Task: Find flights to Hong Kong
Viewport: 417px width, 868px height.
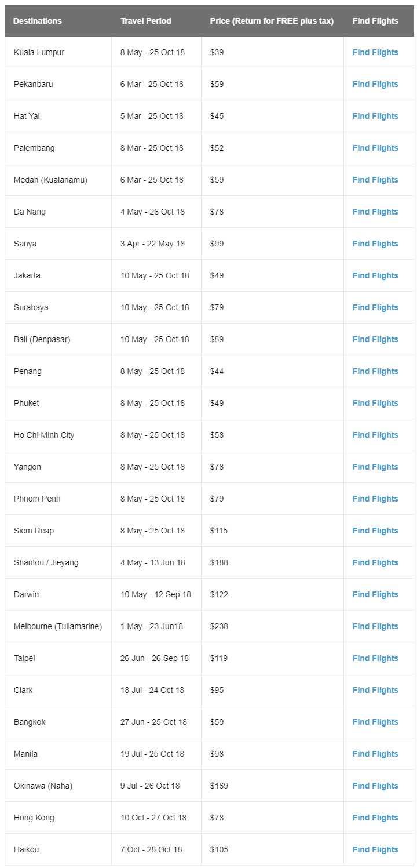Action: pos(375,818)
